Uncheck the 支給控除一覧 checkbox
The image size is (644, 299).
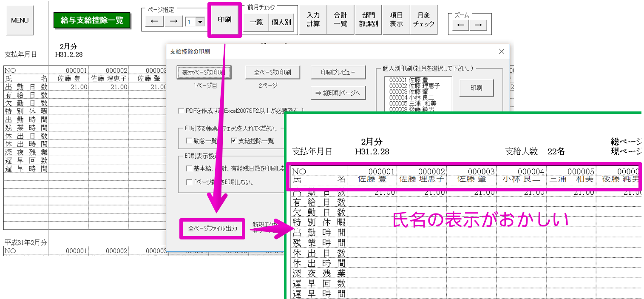[234, 141]
